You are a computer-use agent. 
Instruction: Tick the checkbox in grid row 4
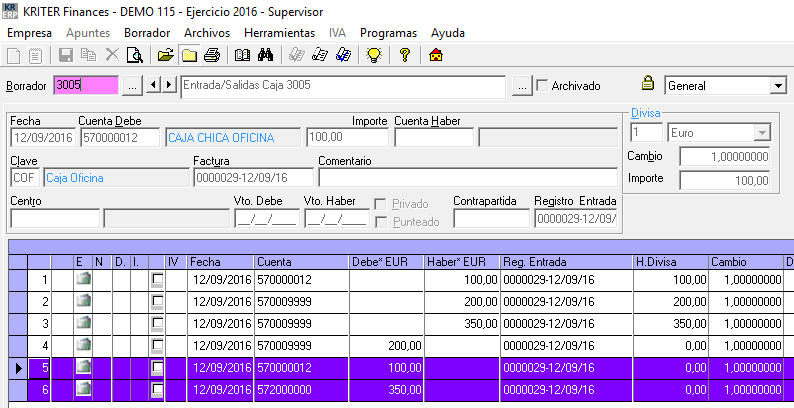157,346
